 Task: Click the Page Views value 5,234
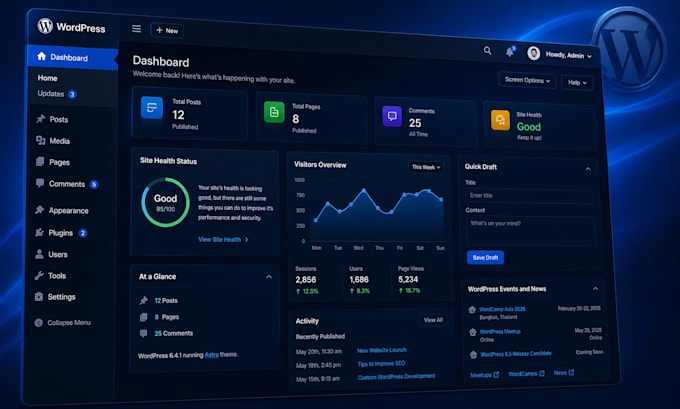coord(408,280)
